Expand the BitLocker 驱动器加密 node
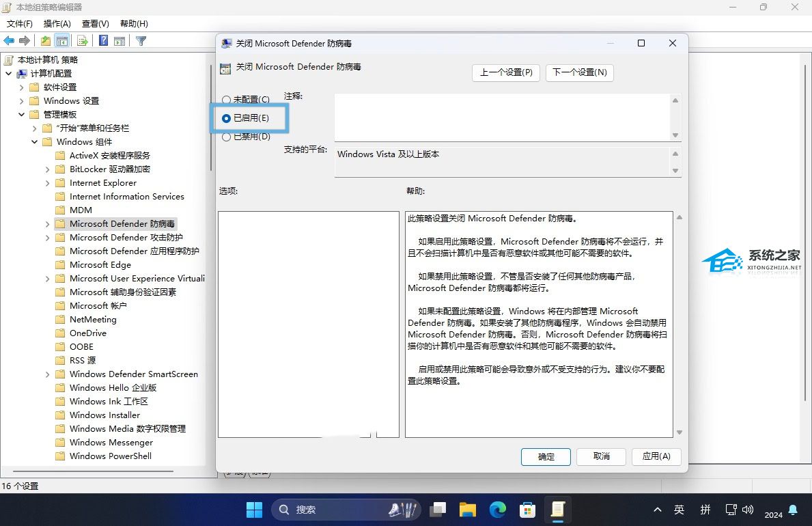812x526 pixels. (x=47, y=169)
